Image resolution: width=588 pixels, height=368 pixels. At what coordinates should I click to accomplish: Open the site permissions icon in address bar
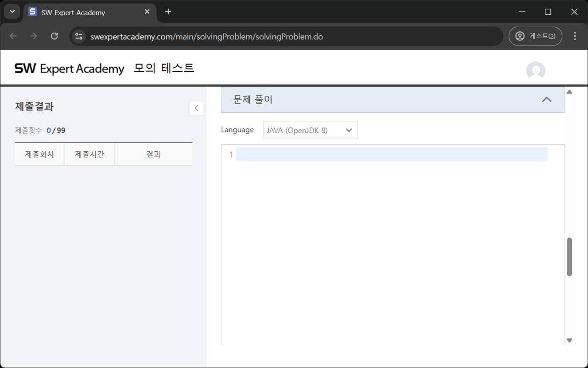79,36
